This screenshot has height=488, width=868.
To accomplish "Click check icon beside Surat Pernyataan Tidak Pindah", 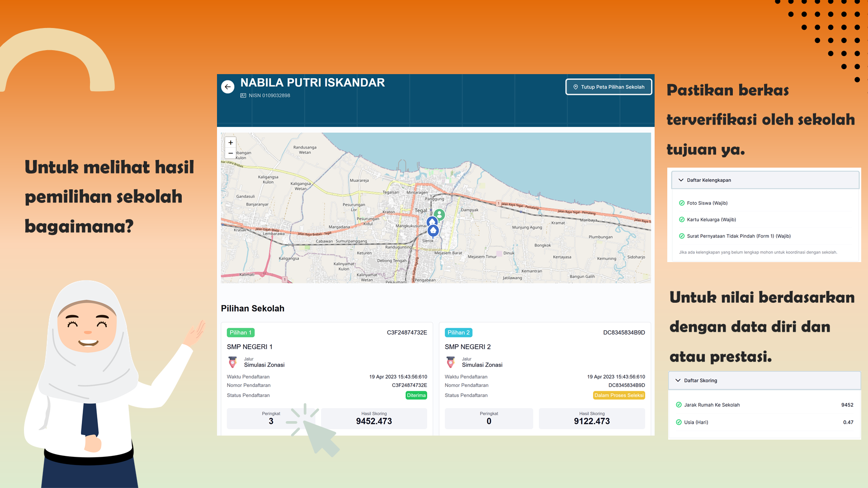I will [682, 236].
